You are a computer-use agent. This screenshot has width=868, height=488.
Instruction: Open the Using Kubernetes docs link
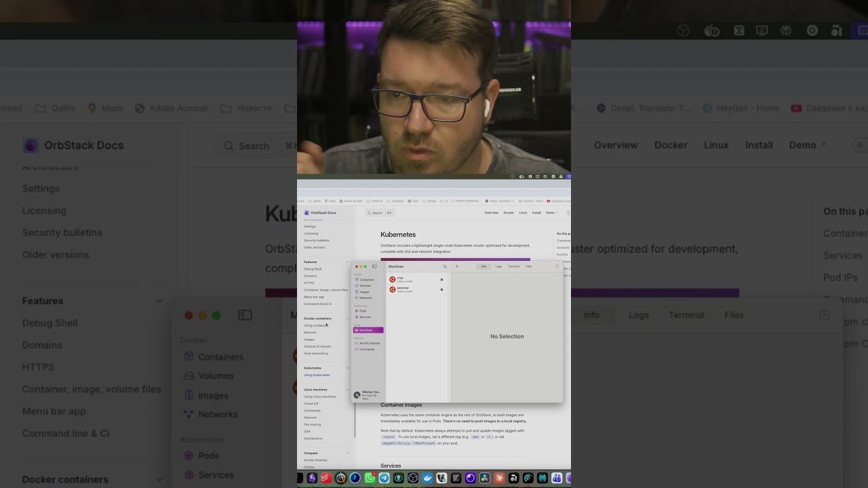point(317,375)
